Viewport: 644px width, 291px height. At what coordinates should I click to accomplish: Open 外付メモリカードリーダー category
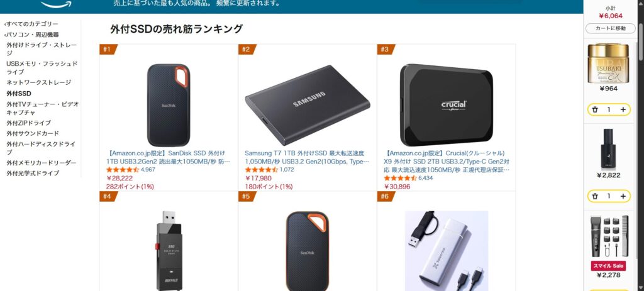[41, 163]
